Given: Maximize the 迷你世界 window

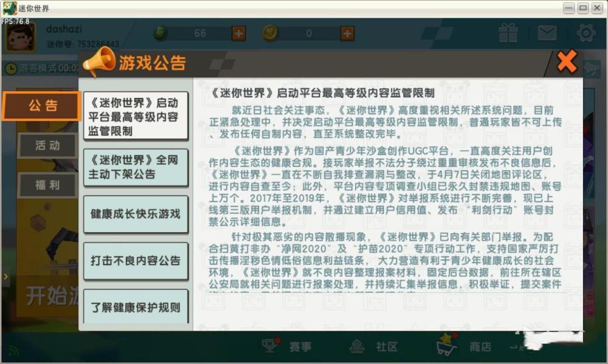Looking at the screenshot, I should click(x=583, y=8).
